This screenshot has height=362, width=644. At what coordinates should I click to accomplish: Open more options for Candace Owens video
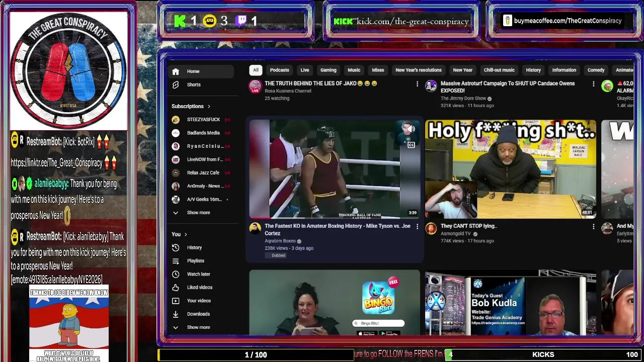click(x=593, y=84)
